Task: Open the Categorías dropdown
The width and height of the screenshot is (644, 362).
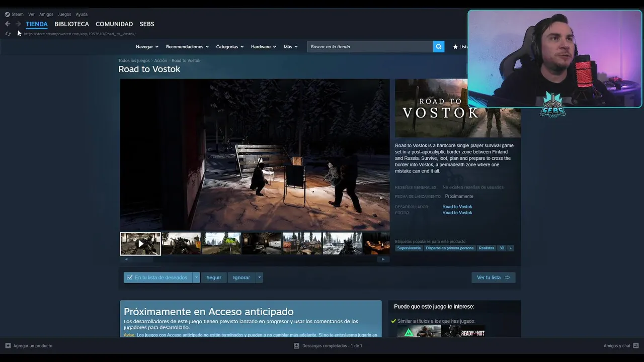Action: [x=230, y=47]
